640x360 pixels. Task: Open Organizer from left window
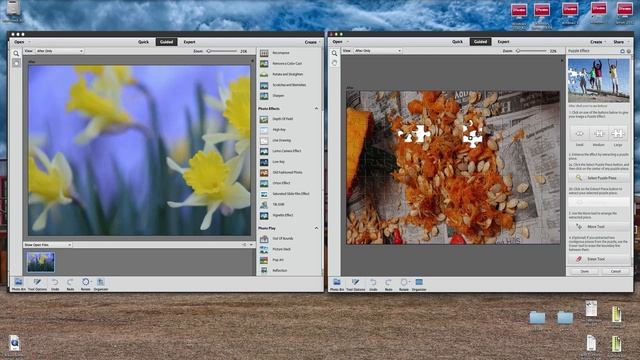(101, 284)
